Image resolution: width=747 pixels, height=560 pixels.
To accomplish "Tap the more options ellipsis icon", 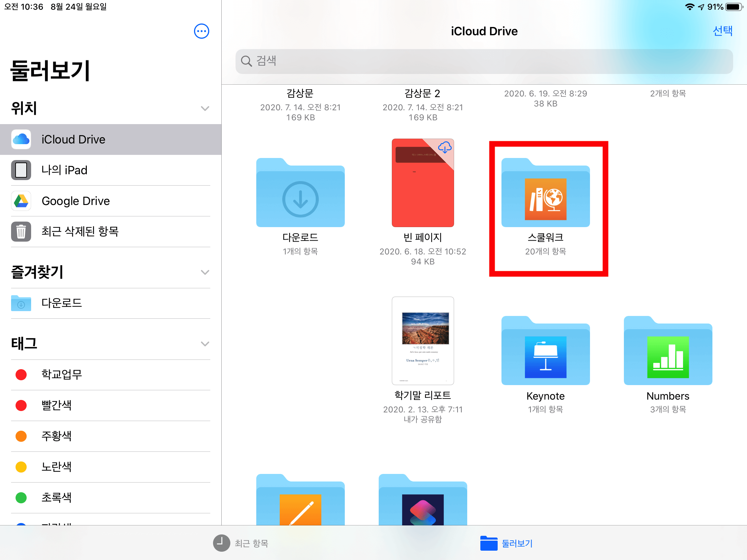I will pyautogui.click(x=202, y=31).
